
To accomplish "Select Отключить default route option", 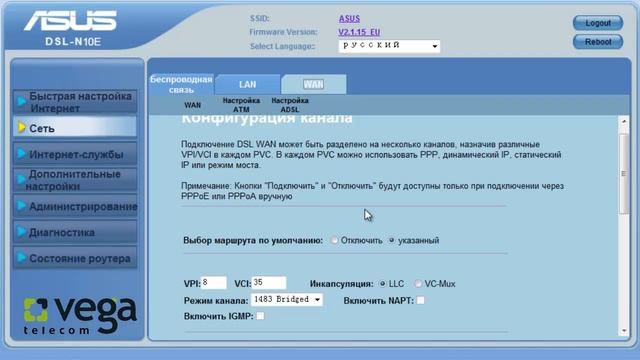I will (334, 240).
